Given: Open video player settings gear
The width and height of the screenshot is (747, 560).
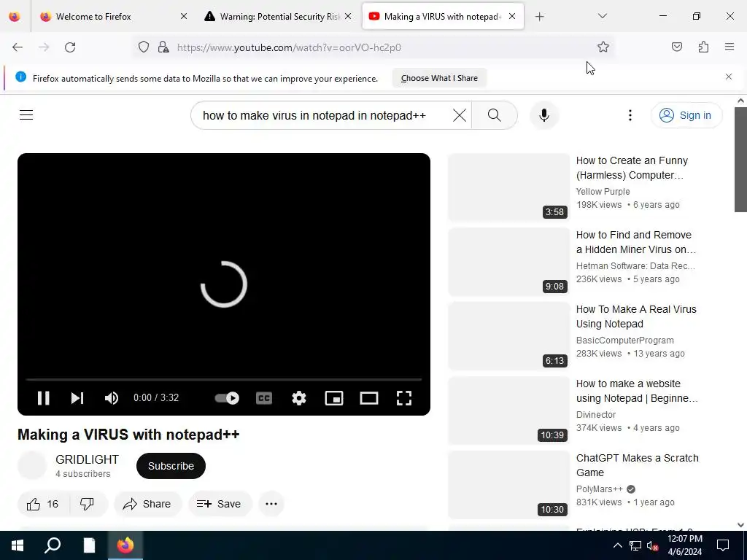Looking at the screenshot, I should [x=298, y=398].
